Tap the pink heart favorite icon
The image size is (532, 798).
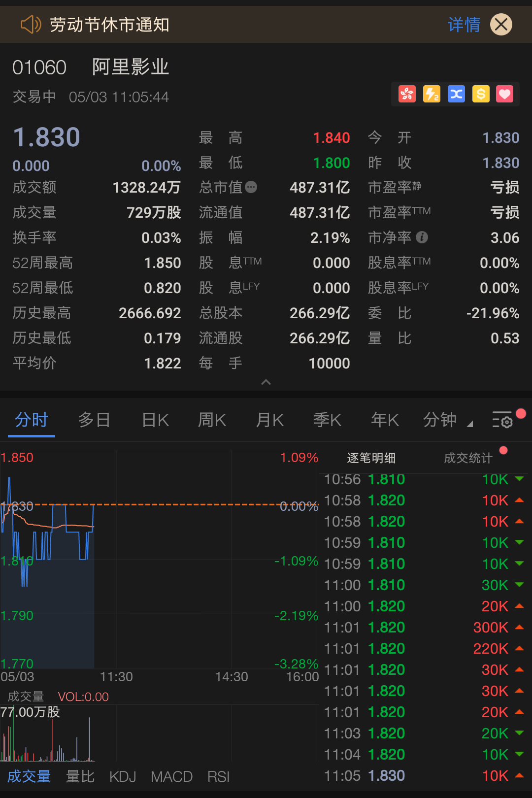coord(505,94)
